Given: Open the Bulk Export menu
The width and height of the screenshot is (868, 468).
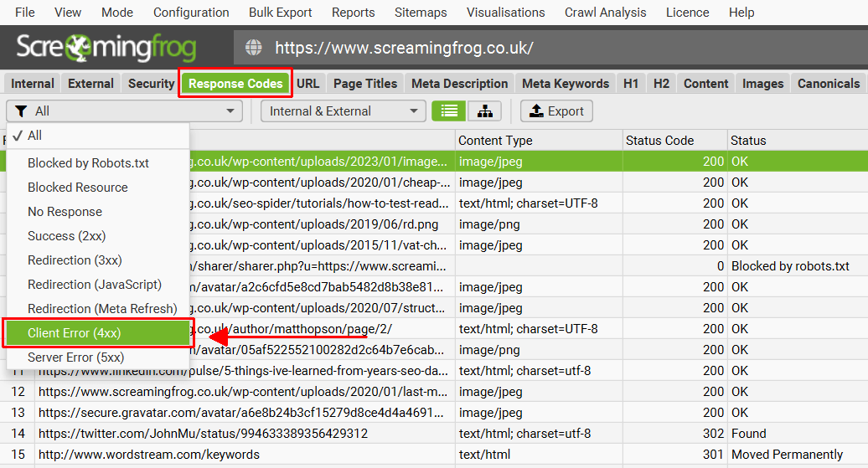Looking at the screenshot, I should click(280, 13).
